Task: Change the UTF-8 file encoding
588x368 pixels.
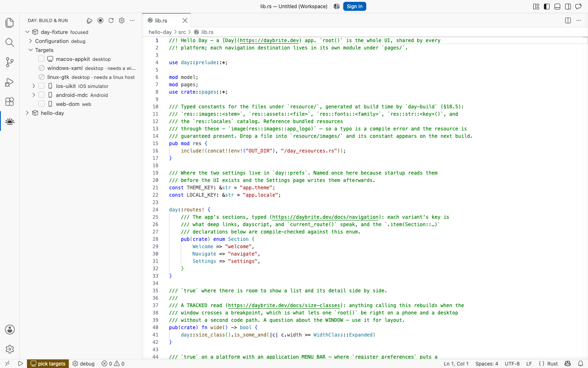Action: (512, 364)
